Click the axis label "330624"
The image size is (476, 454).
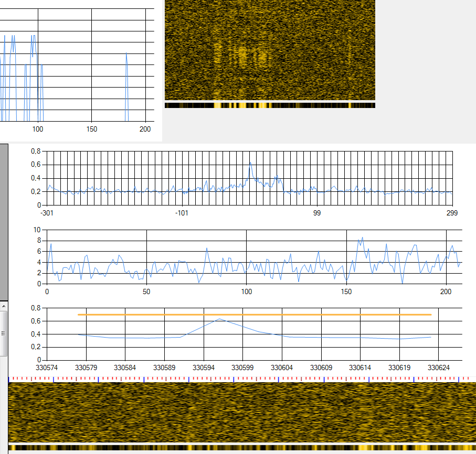pyautogui.click(x=439, y=367)
